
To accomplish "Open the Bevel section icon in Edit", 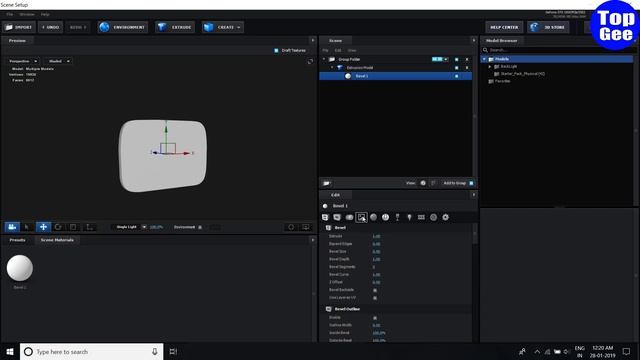I will click(325, 217).
